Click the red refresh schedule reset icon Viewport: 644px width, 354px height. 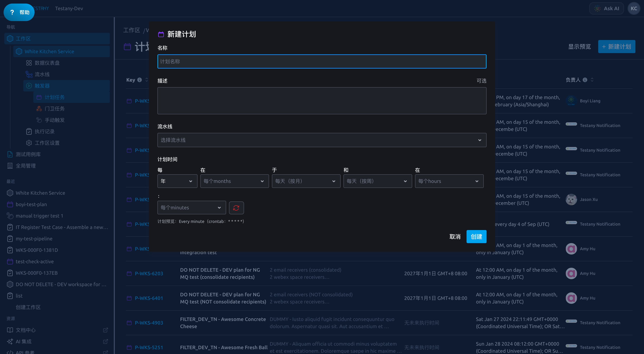[x=236, y=208]
